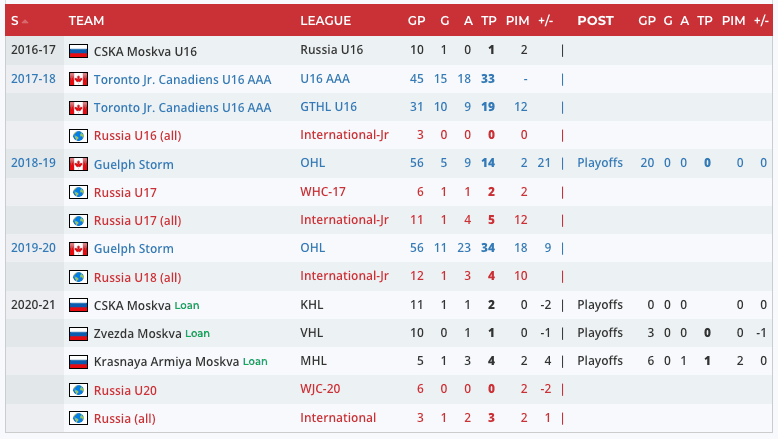The width and height of the screenshot is (778, 439).
Task: Click the globe icon beside Russia U20
Action: [78, 390]
